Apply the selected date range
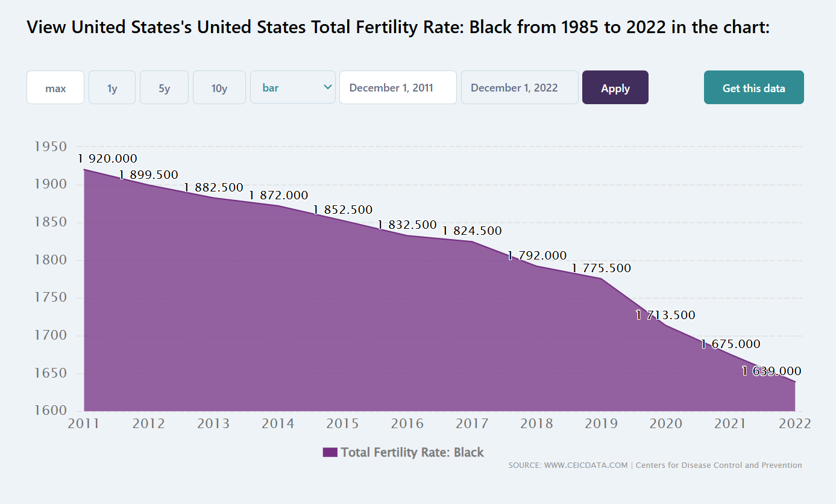This screenshot has height=504, width=836. point(615,87)
